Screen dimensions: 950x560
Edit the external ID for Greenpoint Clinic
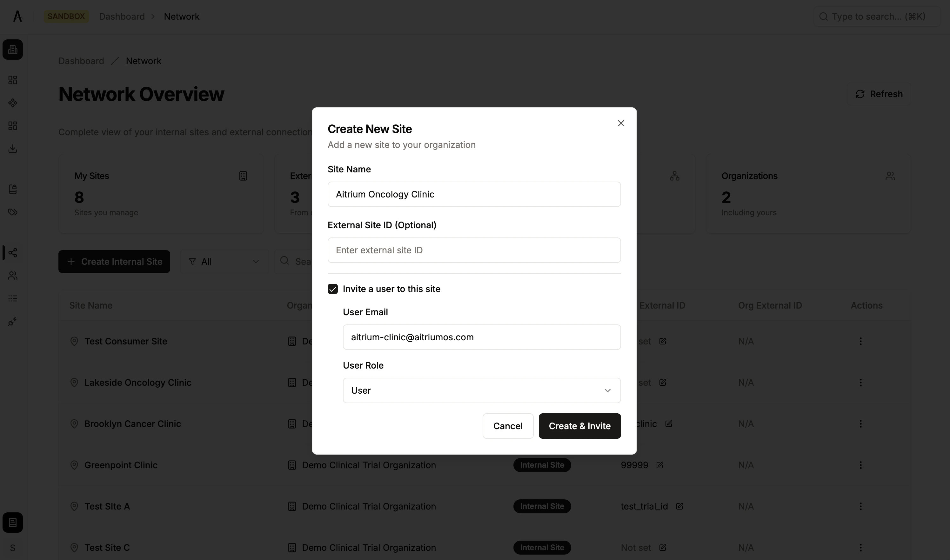click(x=660, y=465)
